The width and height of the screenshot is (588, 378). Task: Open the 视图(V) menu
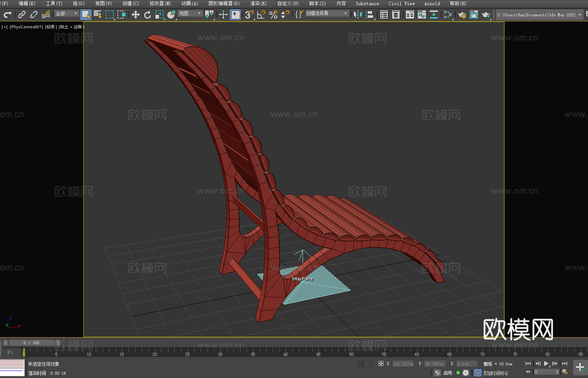103,3
